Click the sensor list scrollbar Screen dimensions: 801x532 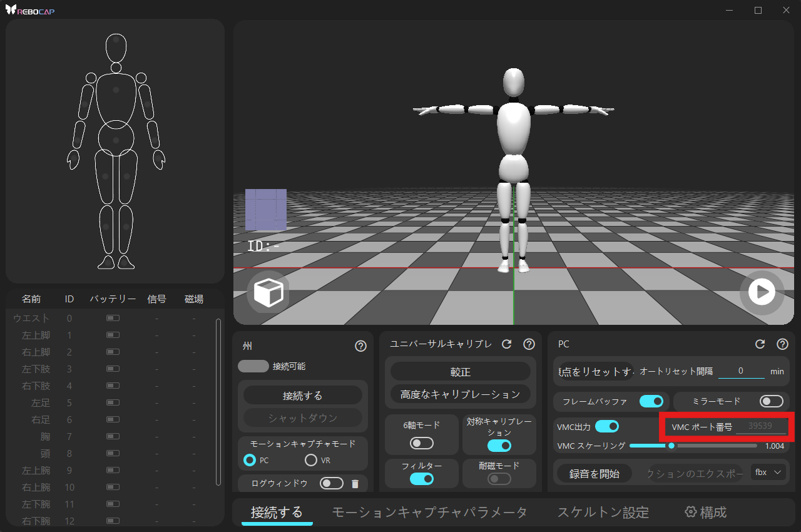click(218, 402)
